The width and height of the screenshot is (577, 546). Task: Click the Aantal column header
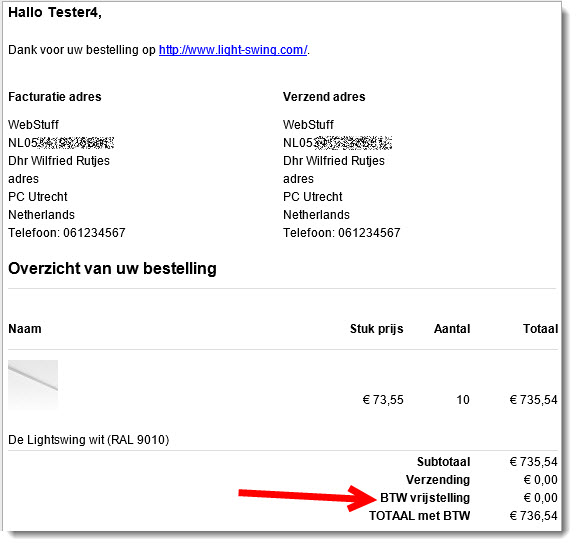tap(452, 329)
